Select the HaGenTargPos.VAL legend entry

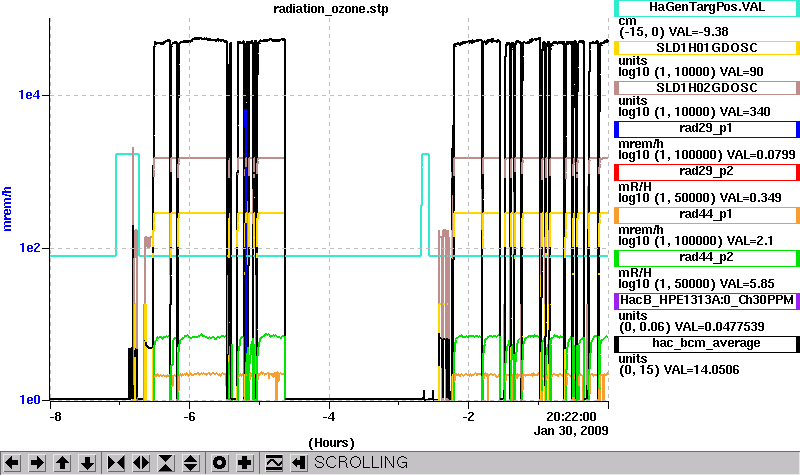tap(707, 7)
